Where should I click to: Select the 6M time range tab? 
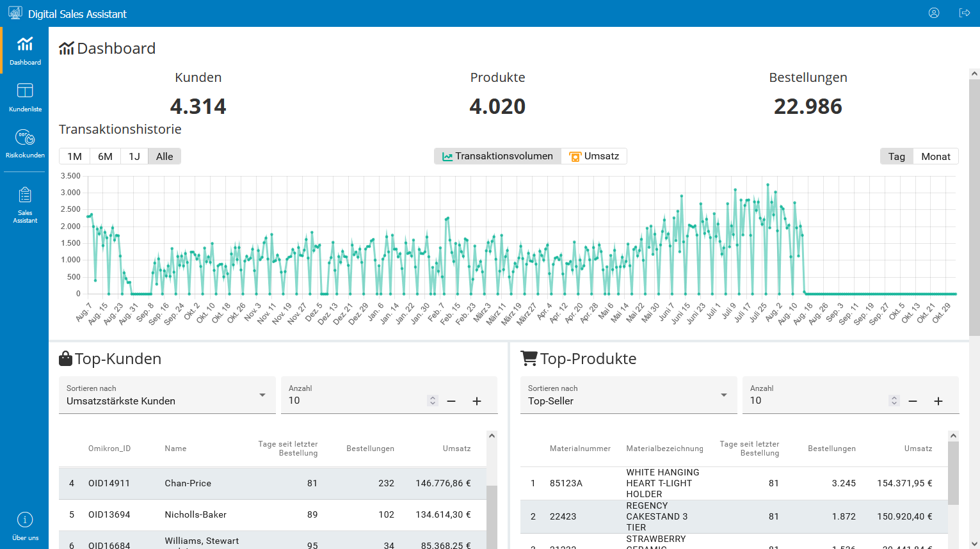105,156
